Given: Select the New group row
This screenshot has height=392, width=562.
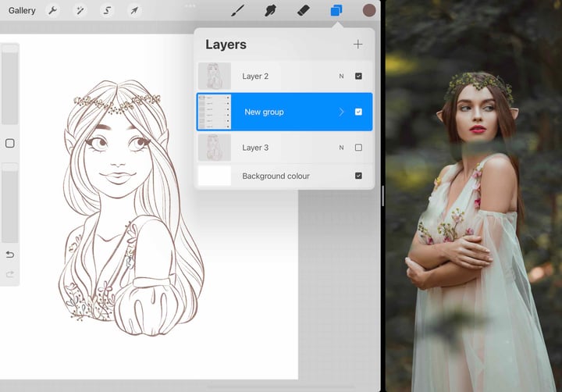Looking at the screenshot, I should coord(285,112).
